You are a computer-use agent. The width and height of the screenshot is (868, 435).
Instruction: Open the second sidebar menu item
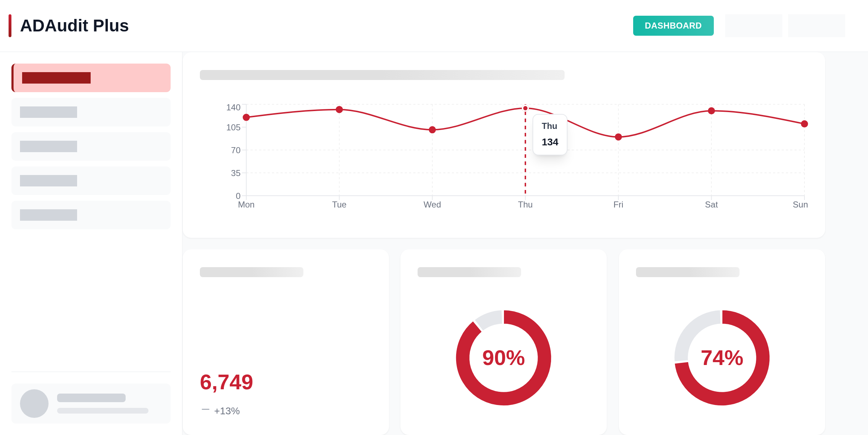point(91,112)
